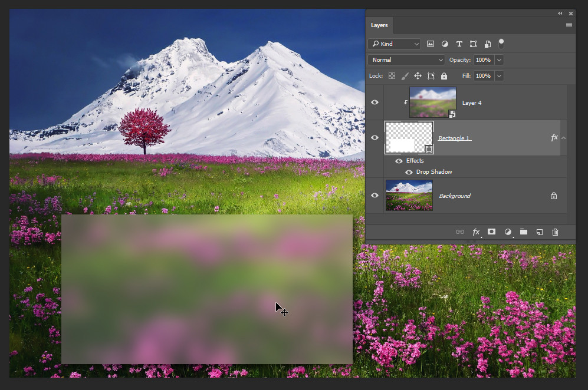
Task: Filter layers by shape layers
Action: click(473, 44)
